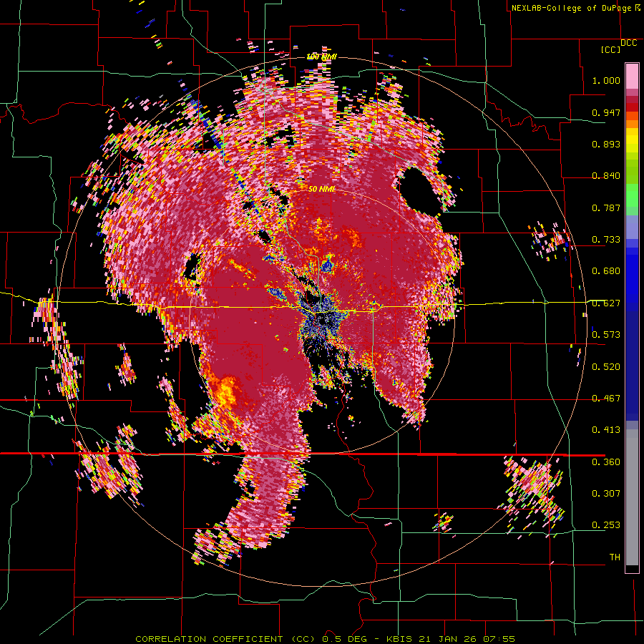The height and width of the screenshot is (644, 644).
Task: Click the 100 NMI range ring label
Action: (x=322, y=57)
